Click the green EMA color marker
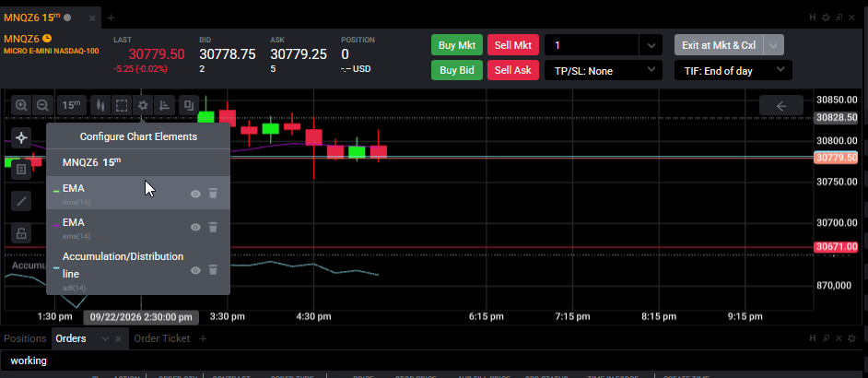The width and height of the screenshot is (868, 378). 56,191
